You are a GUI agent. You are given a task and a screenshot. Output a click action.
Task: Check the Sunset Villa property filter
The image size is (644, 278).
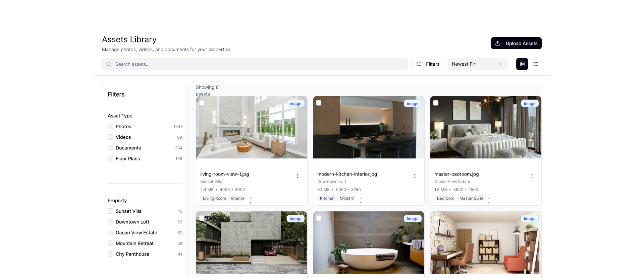click(110, 211)
